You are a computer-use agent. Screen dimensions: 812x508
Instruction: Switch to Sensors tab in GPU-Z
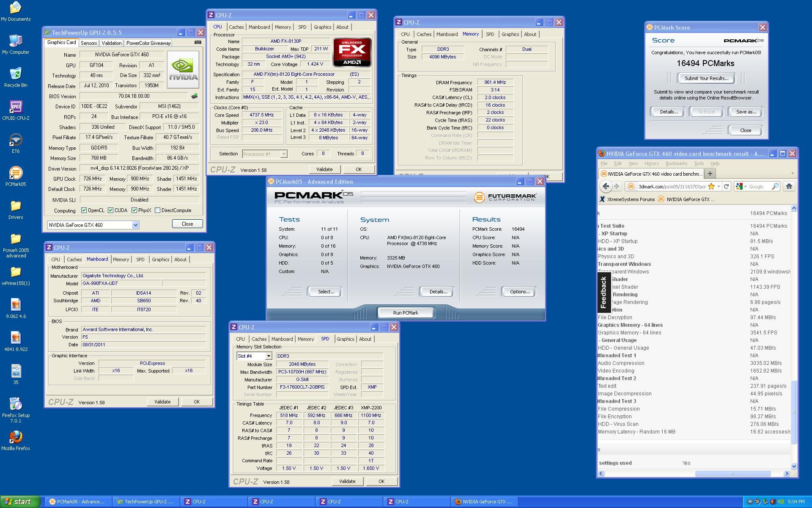(89, 43)
